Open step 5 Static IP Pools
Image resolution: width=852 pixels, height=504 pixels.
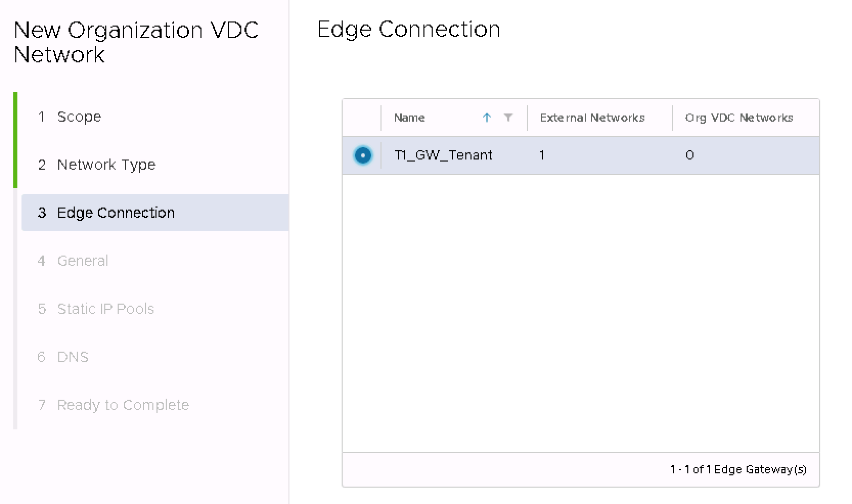tap(105, 309)
